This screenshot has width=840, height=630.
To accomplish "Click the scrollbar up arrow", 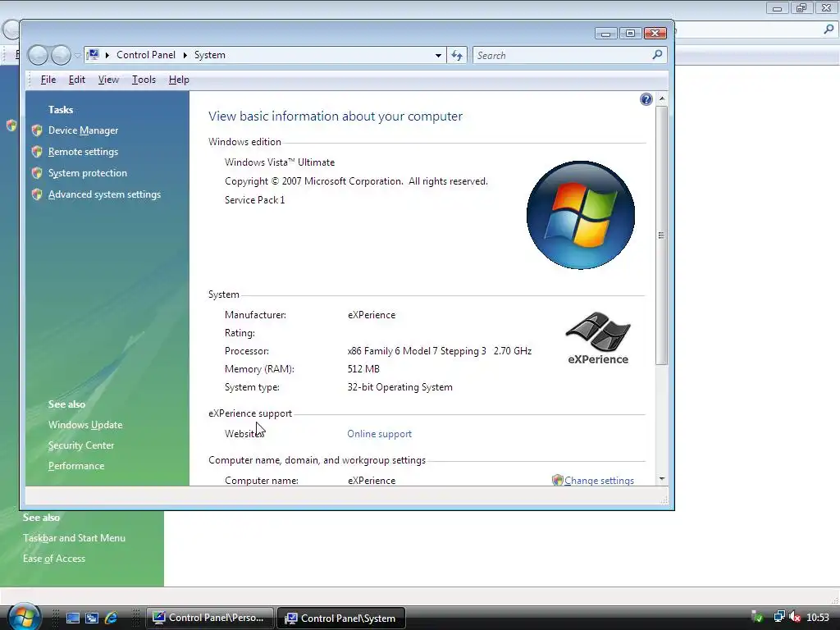I will tap(662, 98).
